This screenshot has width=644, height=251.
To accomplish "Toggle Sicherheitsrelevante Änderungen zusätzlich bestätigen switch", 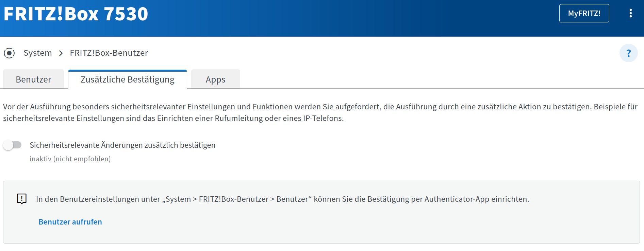I will [12, 145].
